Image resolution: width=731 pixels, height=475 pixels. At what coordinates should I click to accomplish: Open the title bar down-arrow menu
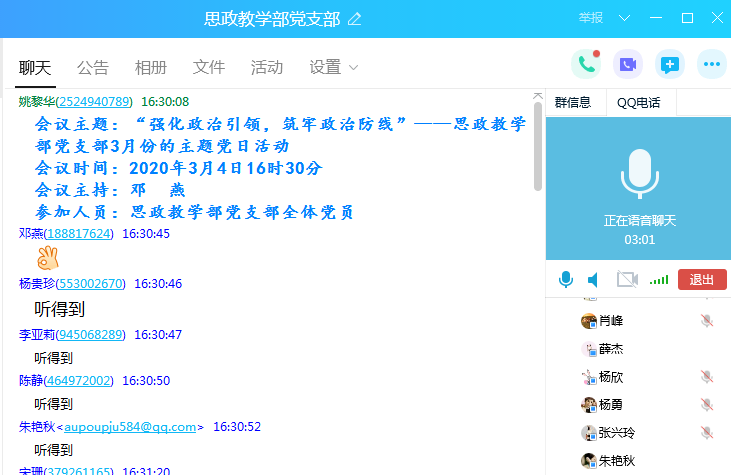[625, 18]
